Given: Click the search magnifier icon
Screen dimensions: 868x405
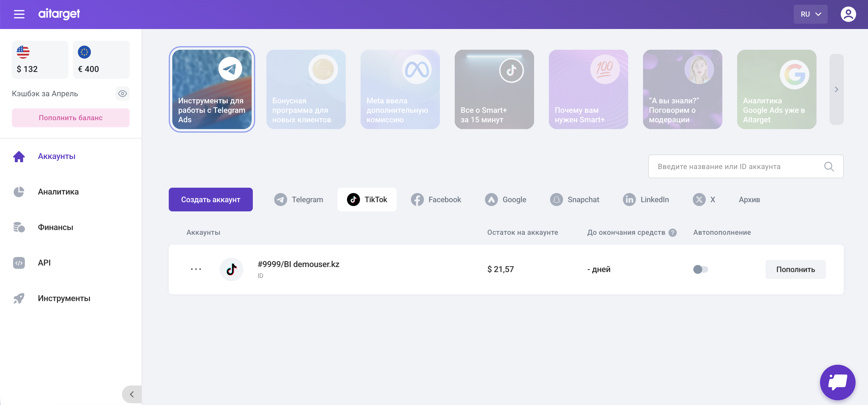Looking at the screenshot, I should [x=829, y=166].
